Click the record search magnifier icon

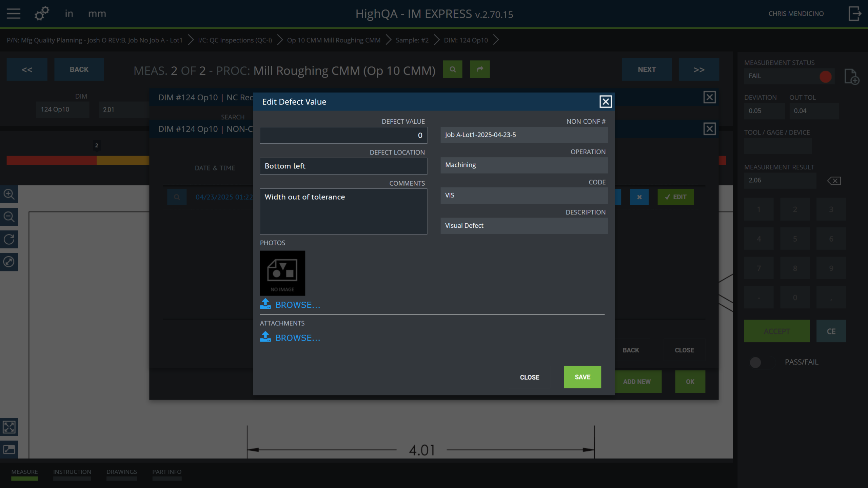177,197
